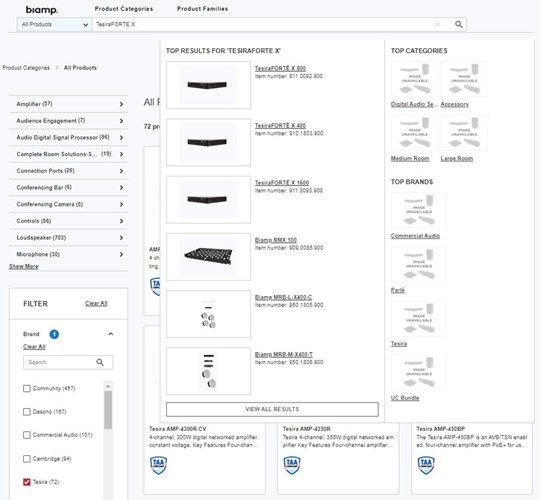540x500 pixels.
Task: Click the Accessory category image
Action: click(464, 79)
